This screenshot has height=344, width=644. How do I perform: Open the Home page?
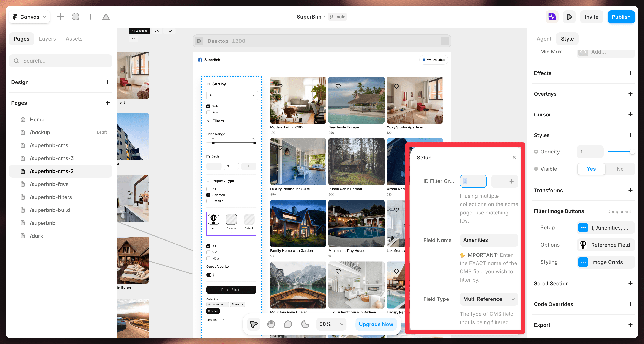click(61, 120)
